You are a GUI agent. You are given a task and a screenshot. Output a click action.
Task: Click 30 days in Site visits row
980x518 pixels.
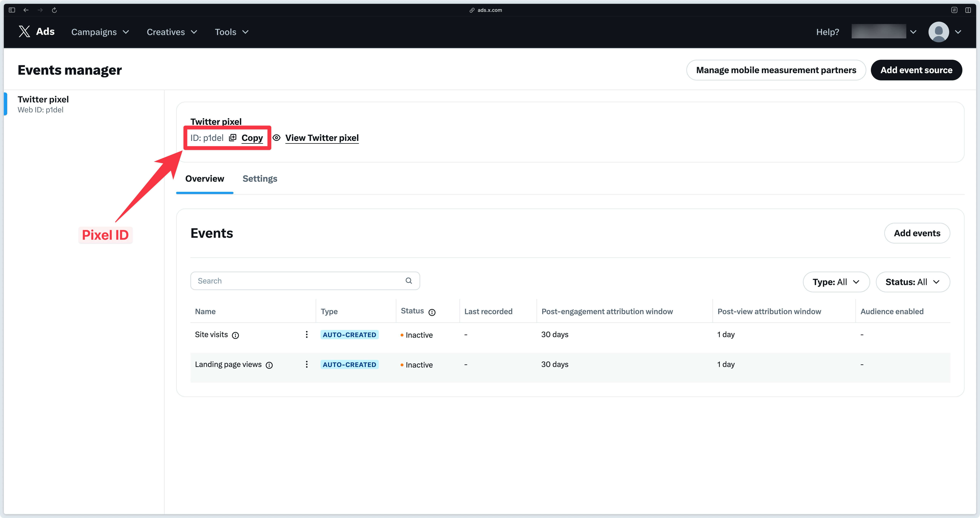pyautogui.click(x=555, y=335)
